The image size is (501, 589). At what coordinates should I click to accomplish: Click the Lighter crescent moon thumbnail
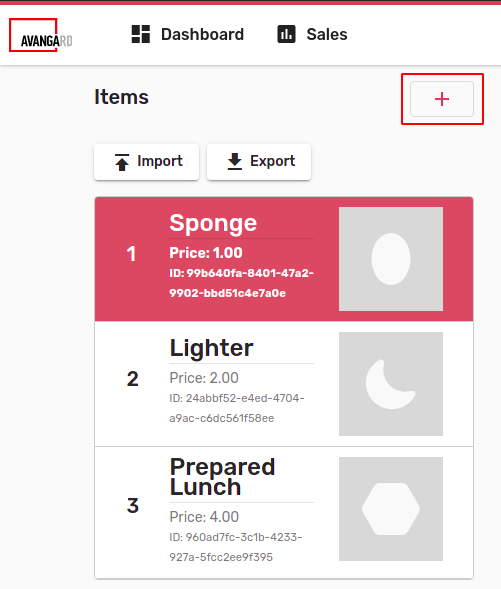(391, 384)
